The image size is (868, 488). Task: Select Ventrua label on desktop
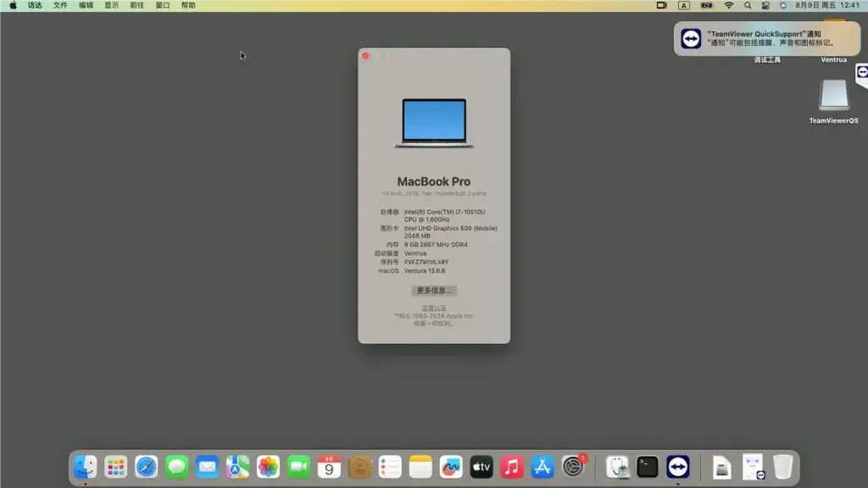[x=834, y=60]
